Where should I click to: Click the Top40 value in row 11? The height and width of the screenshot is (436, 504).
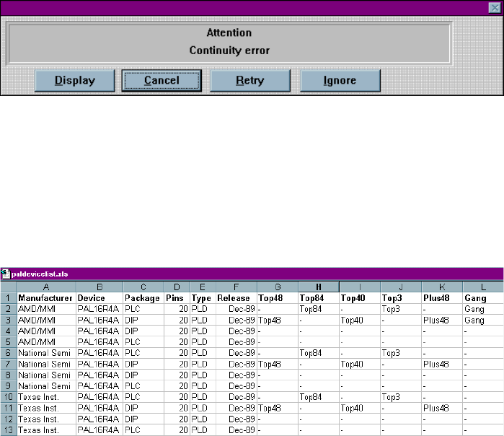tap(360, 408)
